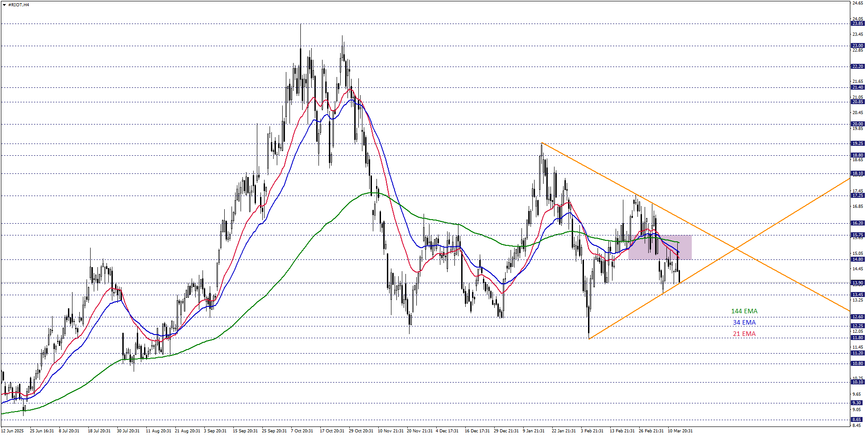This screenshot has height=436, width=868.
Task: Open the #RIOT,H4 chart dropdown arrow
Action: click(4, 5)
